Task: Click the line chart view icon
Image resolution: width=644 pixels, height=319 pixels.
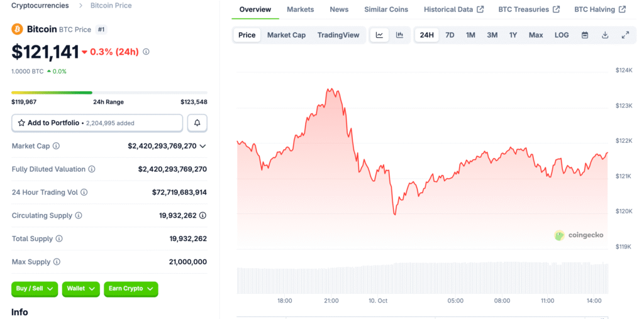Action: (379, 35)
